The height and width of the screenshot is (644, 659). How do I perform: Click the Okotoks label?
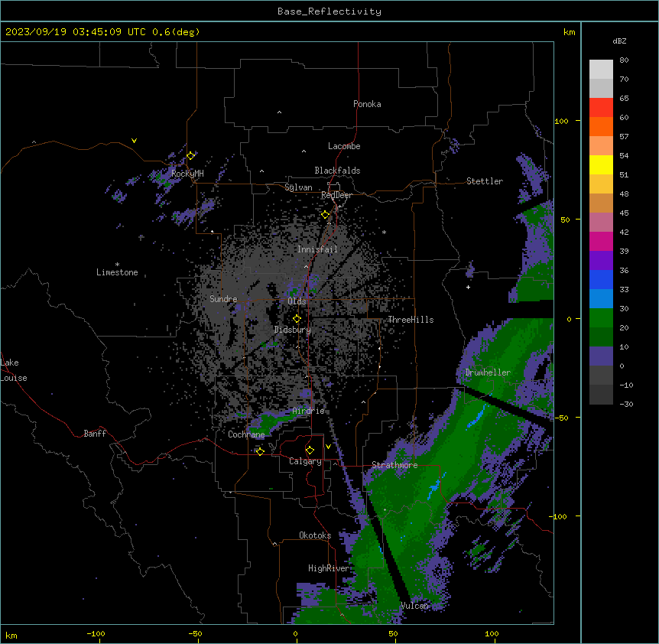315,535
